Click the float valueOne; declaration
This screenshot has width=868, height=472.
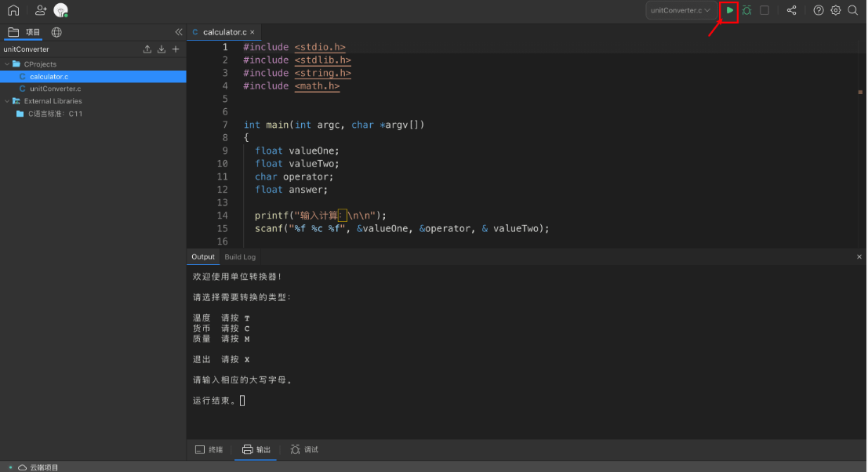(x=296, y=151)
